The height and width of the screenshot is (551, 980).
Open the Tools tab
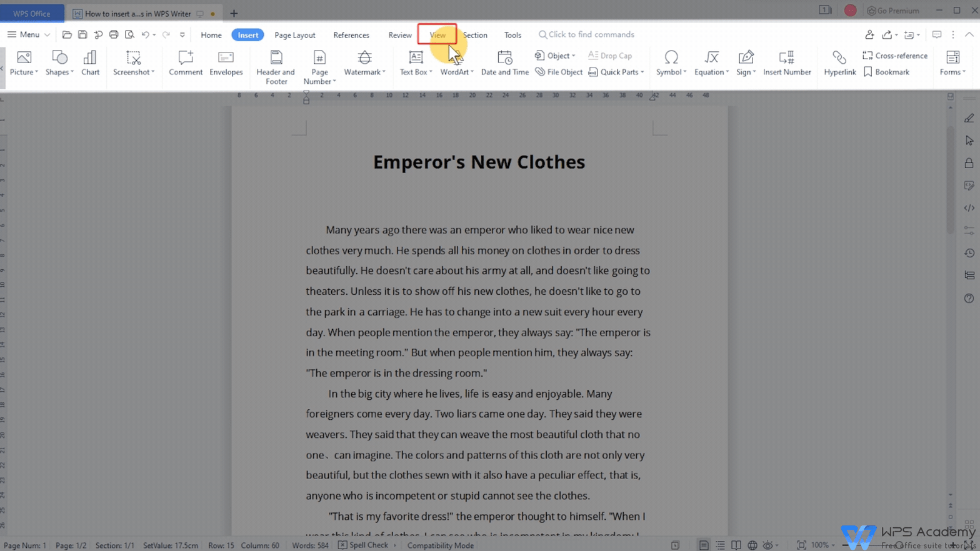coord(512,35)
